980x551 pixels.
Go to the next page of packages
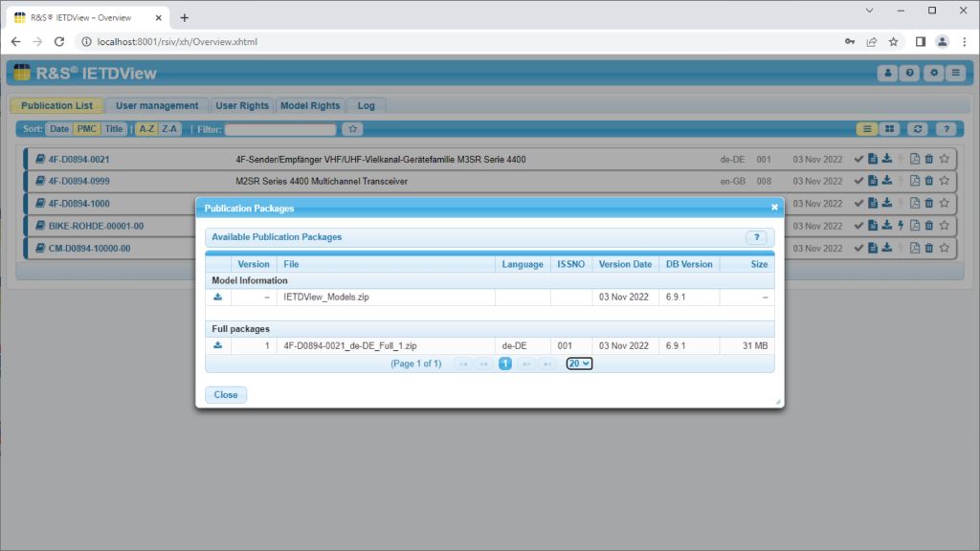point(526,364)
